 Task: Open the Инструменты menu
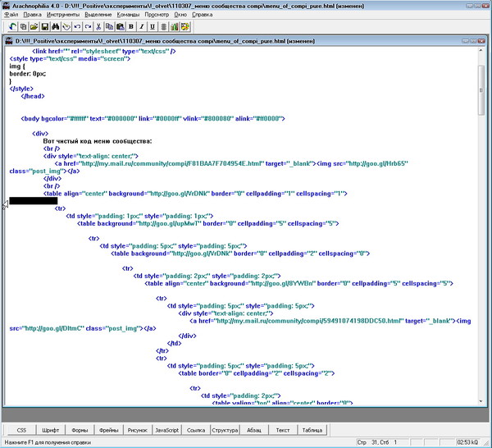tap(63, 15)
